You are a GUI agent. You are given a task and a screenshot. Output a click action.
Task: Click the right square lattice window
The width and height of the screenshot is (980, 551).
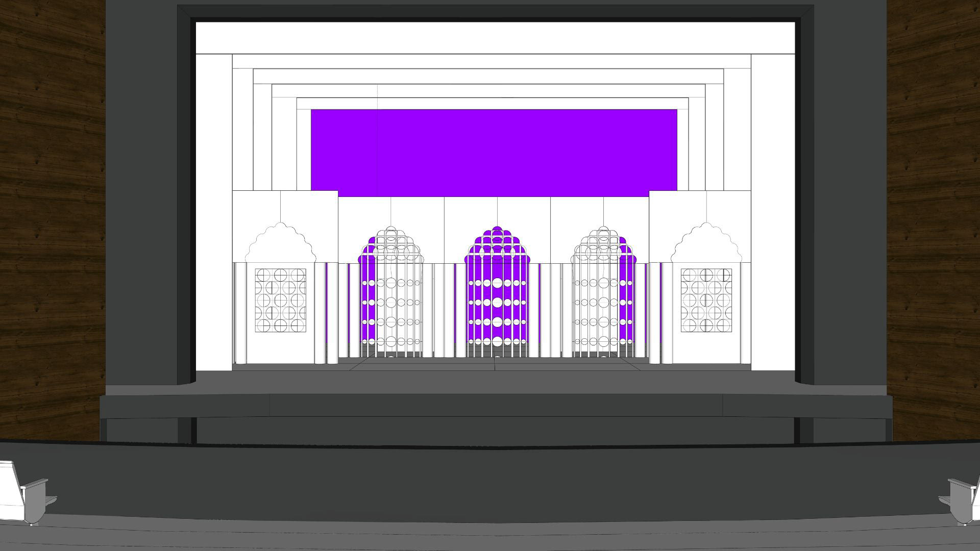[706, 300]
